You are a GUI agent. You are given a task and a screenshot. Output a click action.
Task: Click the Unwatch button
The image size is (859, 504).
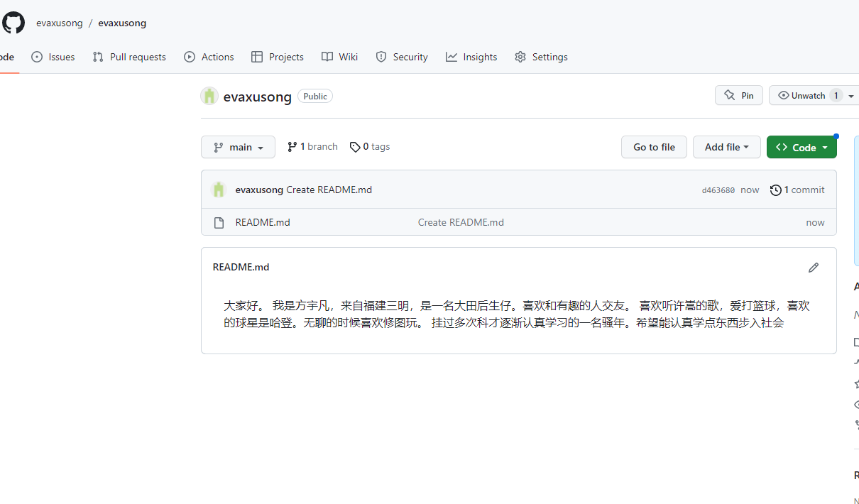(807, 95)
